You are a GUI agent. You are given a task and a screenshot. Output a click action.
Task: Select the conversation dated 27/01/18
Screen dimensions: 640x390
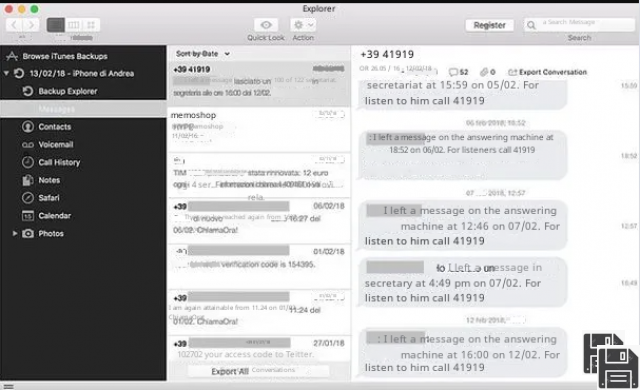(x=259, y=349)
